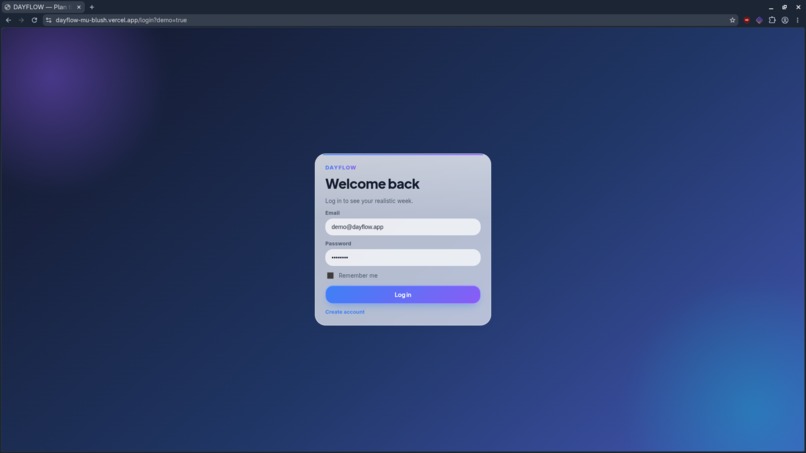Open the Chrome three-dot menu
This screenshot has width=806, height=453.
797,20
